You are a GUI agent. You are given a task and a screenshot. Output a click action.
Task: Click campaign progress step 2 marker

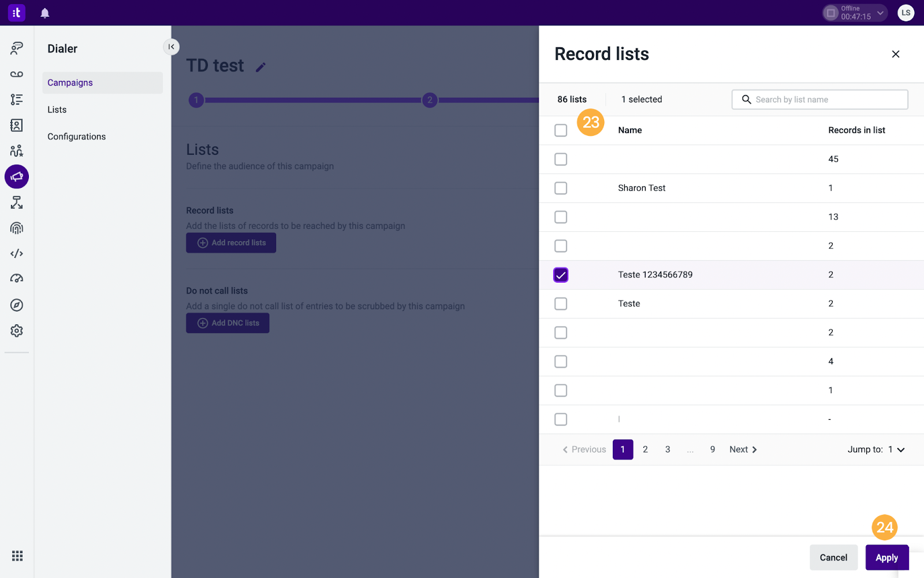coord(430,100)
